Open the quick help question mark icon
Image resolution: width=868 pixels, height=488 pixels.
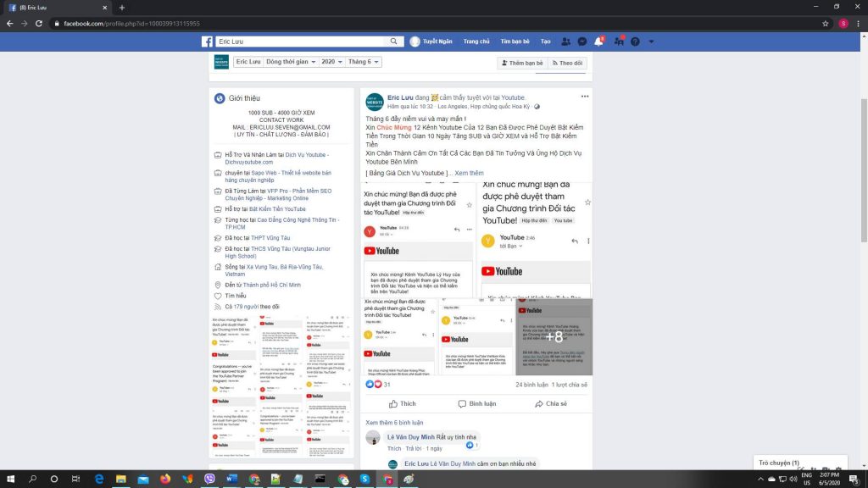coord(635,42)
